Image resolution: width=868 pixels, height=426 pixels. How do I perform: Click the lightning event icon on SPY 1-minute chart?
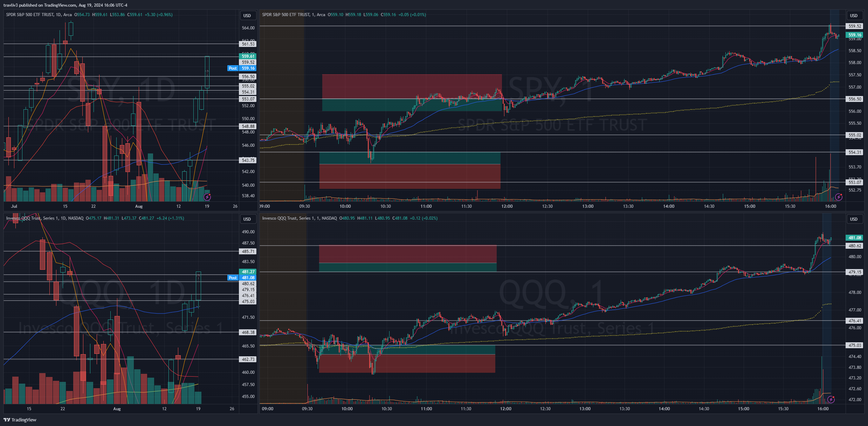[x=838, y=197]
